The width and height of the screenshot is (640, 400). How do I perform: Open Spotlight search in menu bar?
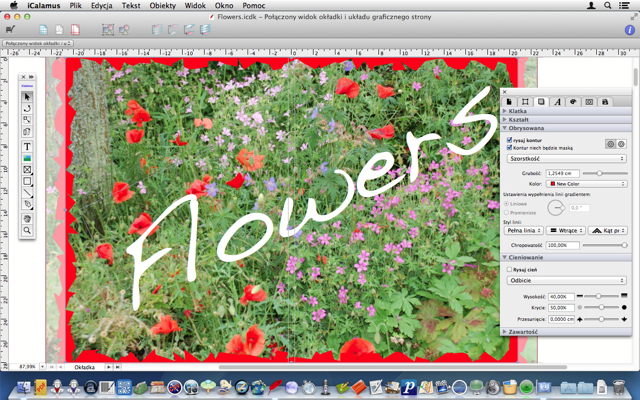(x=608, y=5)
